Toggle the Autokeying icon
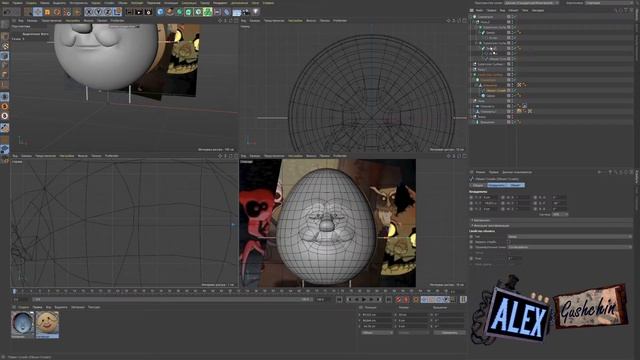The image size is (640, 360). pyautogui.click(x=406, y=300)
